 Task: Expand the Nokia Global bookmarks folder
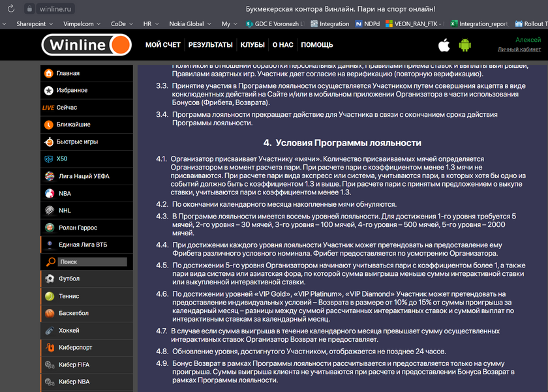[x=190, y=23]
